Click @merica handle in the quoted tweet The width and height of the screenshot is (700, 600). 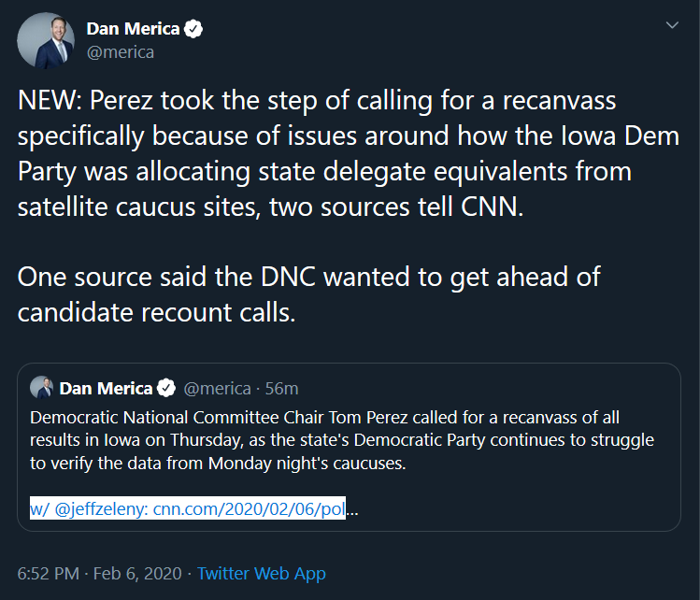click(x=216, y=388)
